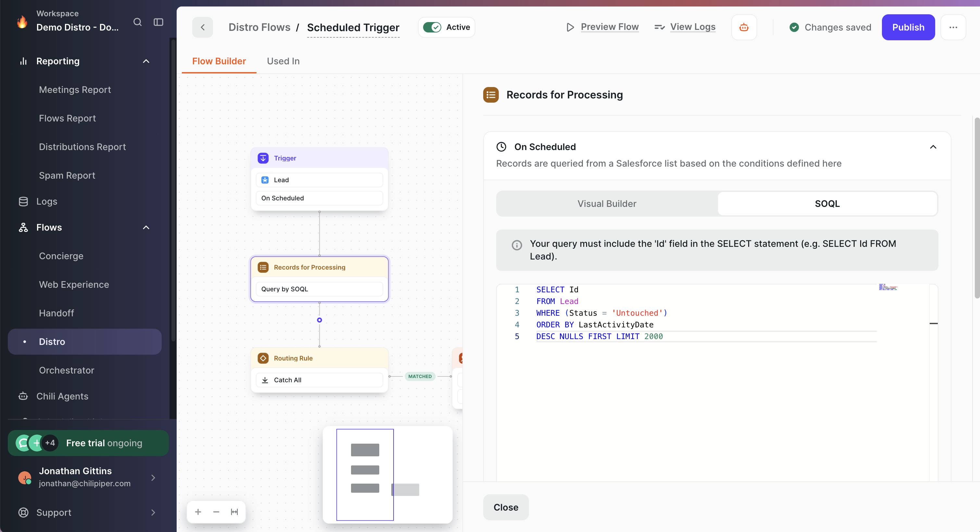Click the Preview Flow link
This screenshot has height=532, width=980.
pyautogui.click(x=609, y=27)
